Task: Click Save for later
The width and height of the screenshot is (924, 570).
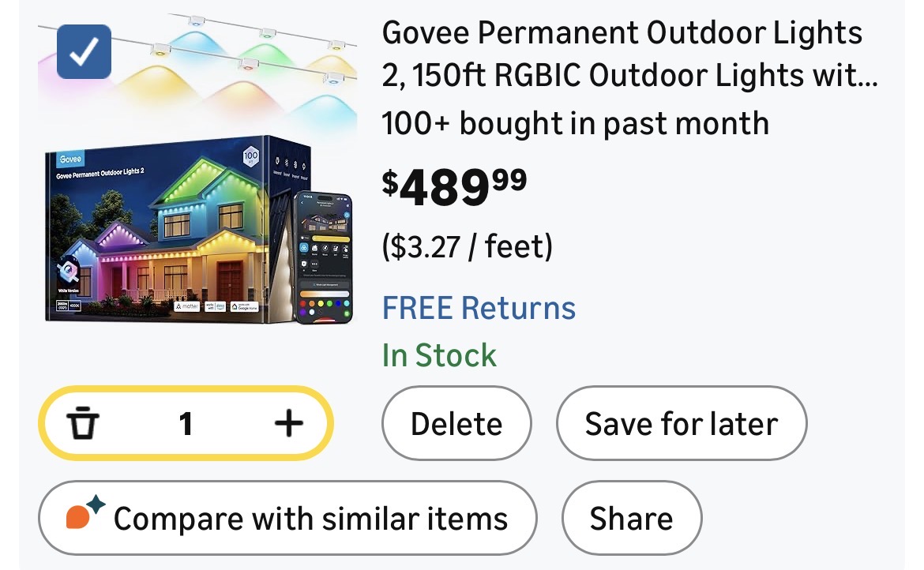Action: 681,424
